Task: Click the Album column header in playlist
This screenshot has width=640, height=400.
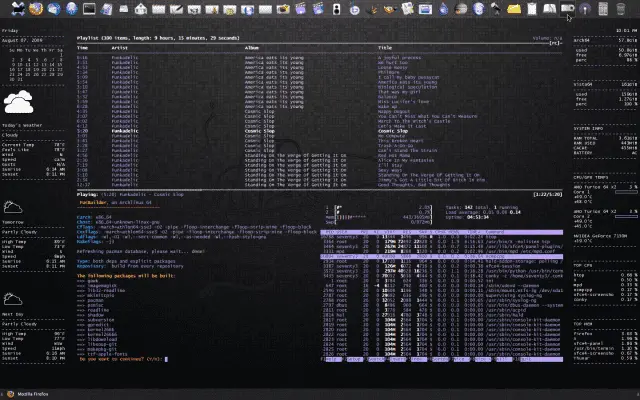Action: [252, 48]
